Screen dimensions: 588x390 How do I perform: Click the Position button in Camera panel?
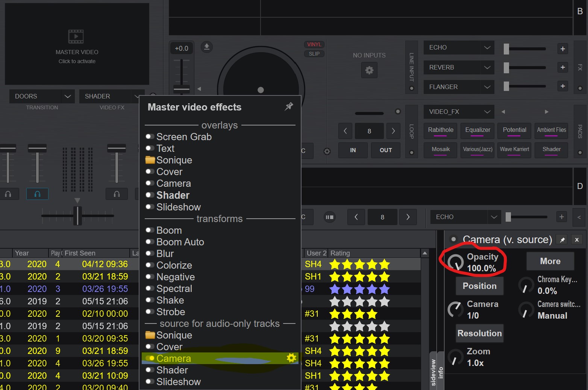click(479, 286)
